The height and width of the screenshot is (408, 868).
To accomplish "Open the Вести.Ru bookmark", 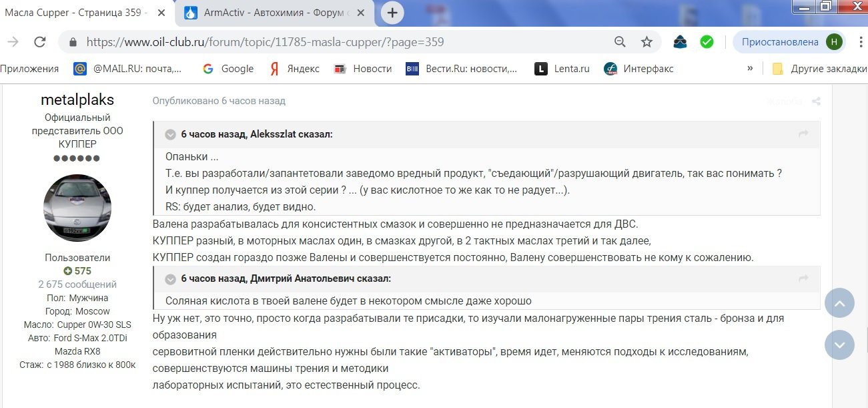I will [x=462, y=68].
